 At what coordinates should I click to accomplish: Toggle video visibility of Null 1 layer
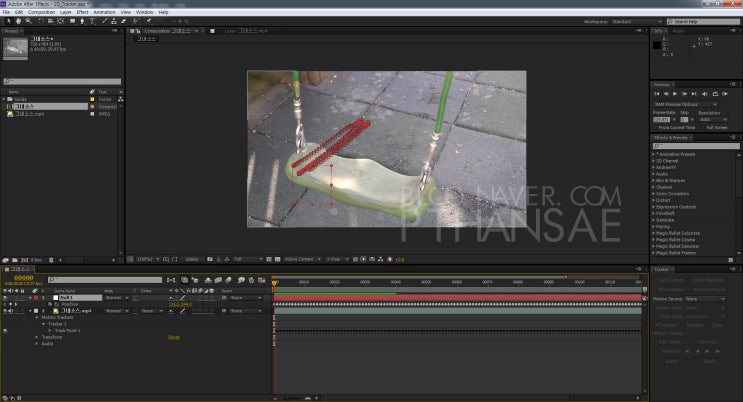5,298
